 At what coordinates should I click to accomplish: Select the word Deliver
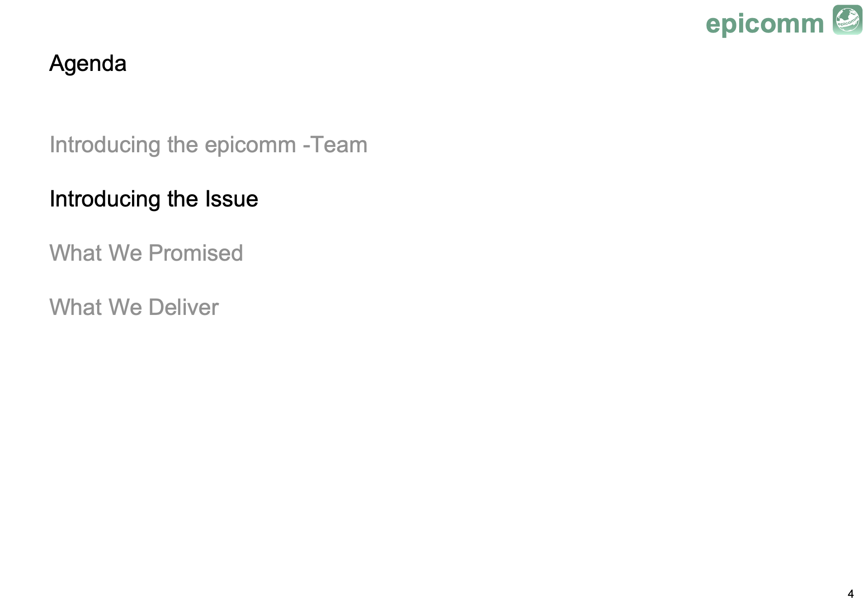(183, 307)
